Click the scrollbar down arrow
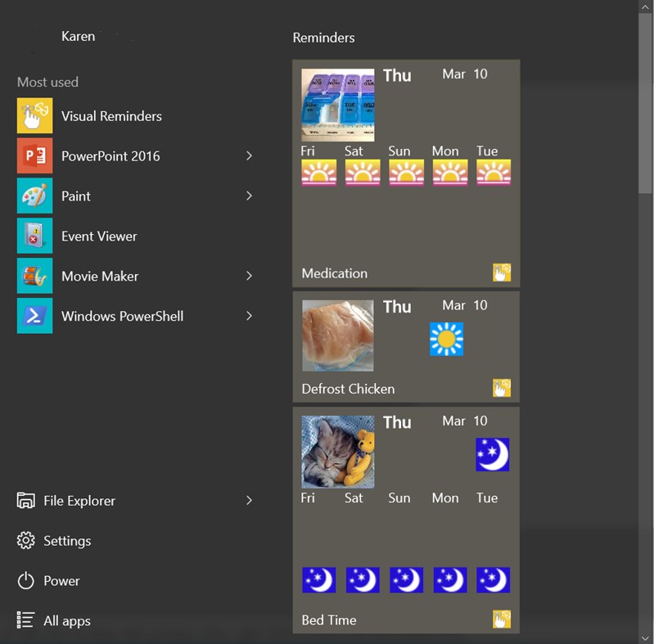This screenshot has height=644, width=654. click(x=645, y=637)
